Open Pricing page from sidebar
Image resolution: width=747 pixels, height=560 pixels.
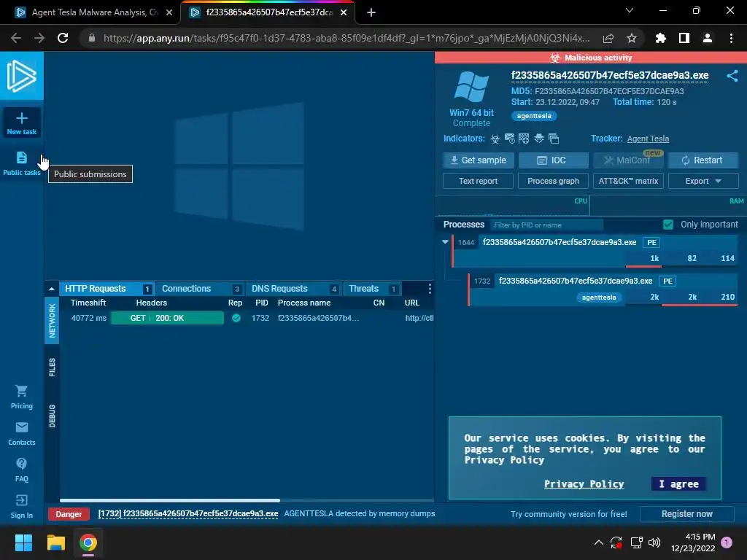pyautogui.click(x=21, y=397)
